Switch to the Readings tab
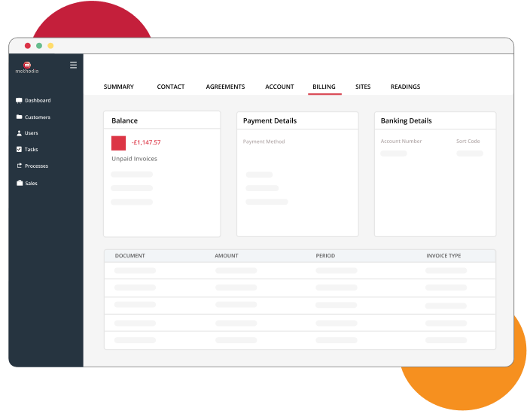Screen dimensions: 527x420 point(405,87)
